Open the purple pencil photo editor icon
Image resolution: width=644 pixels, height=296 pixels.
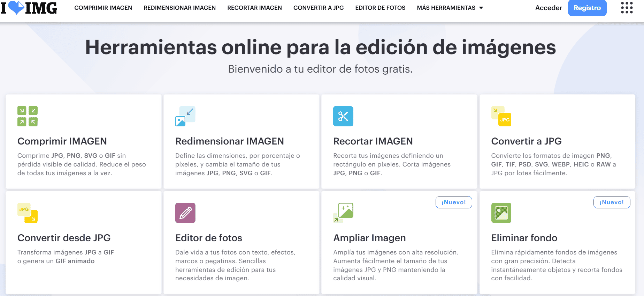click(x=185, y=213)
